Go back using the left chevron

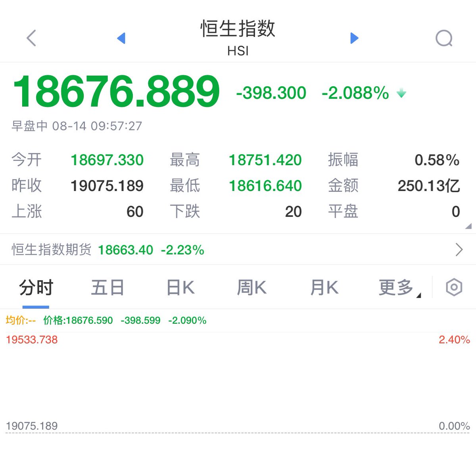coord(31,38)
